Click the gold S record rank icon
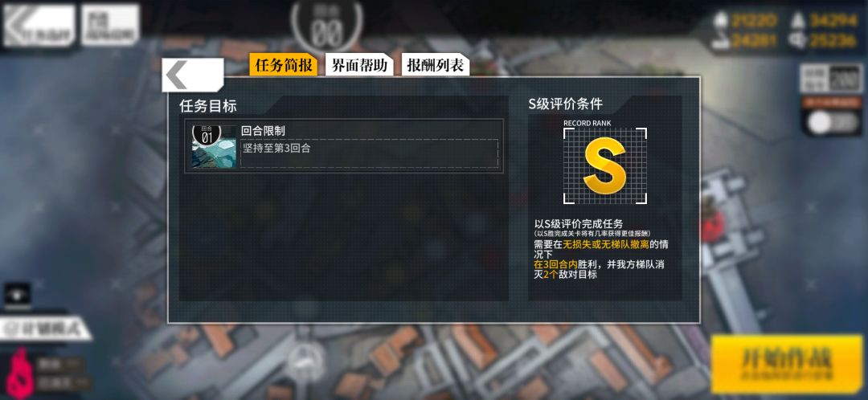The width and height of the screenshot is (868, 400). coord(605,166)
